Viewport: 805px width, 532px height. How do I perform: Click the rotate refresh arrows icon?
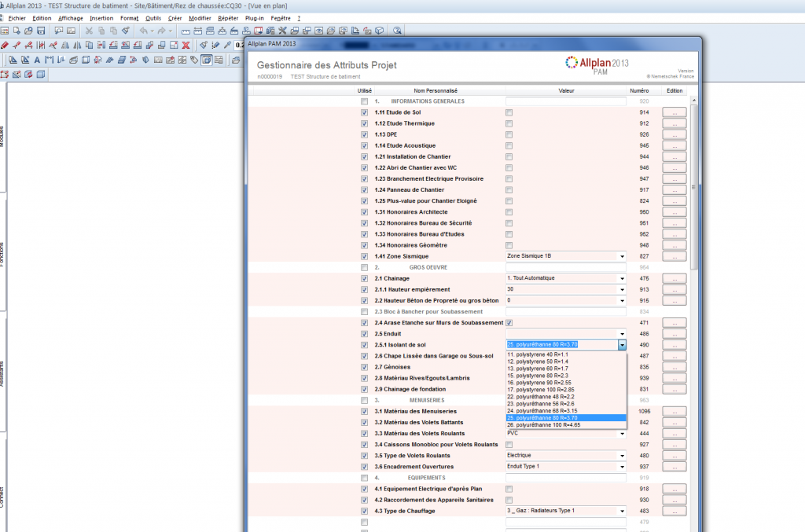point(28,75)
